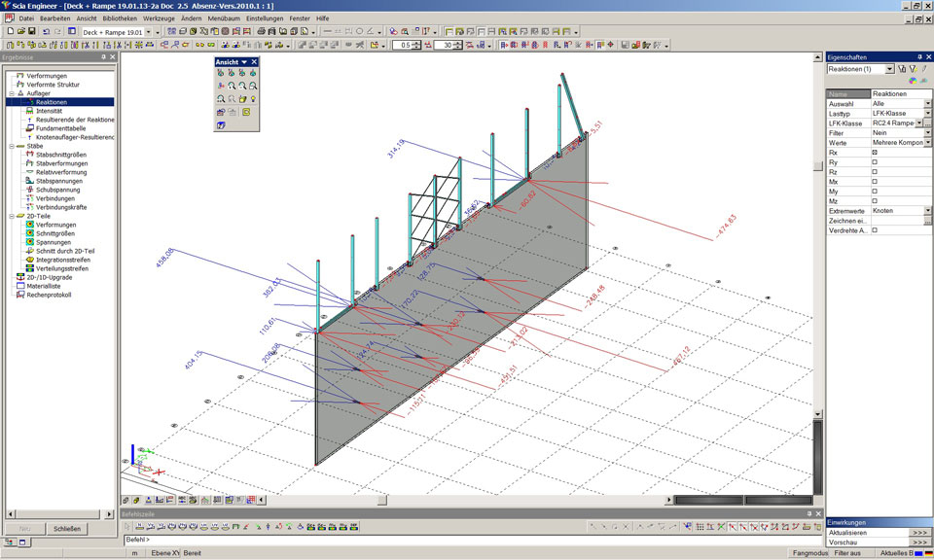Uncheck the Rx component checkbox

(875, 154)
